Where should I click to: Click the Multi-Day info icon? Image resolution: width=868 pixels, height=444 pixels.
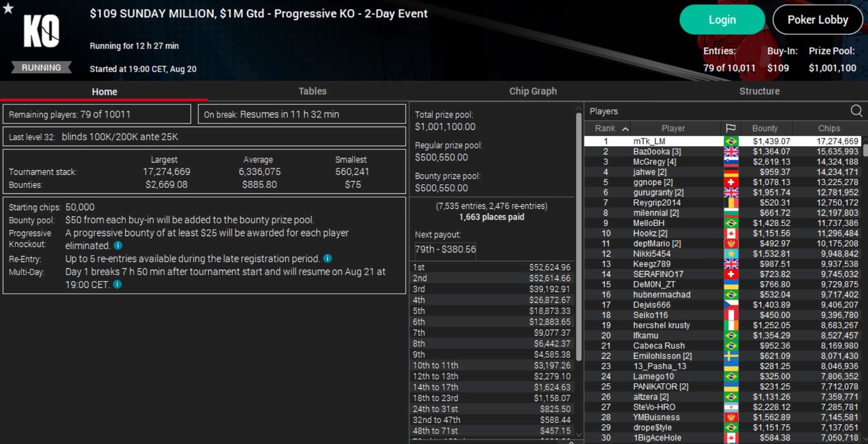pyautogui.click(x=117, y=284)
